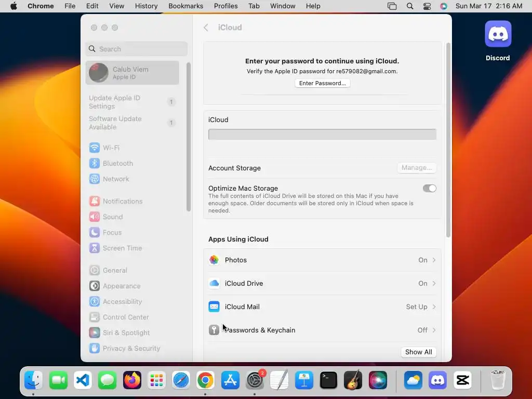Launch GarageBand from the dock
The image size is (532, 399).
point(353,380)
